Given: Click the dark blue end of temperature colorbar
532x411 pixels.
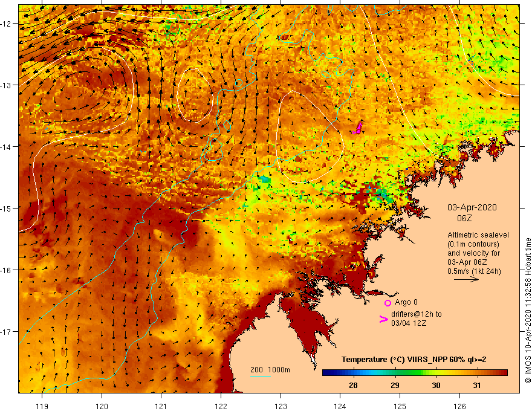Looking at the screenshot, I should pyautogui.click(x=328, y=373).
